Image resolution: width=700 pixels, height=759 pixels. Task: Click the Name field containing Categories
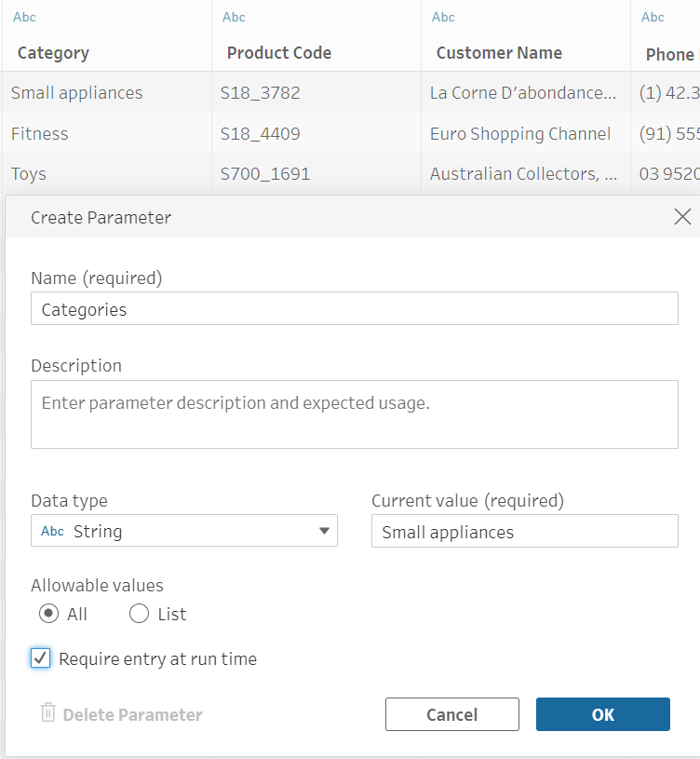(354, 309)
